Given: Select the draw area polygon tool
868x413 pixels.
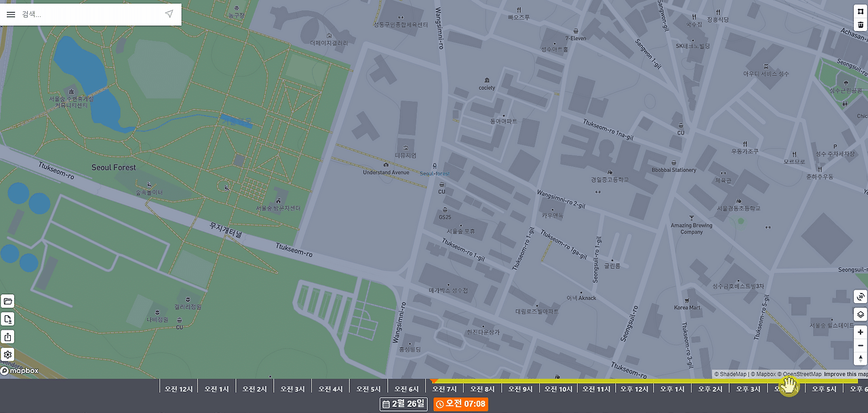Looking at the screenshot, I should [861, 10].
